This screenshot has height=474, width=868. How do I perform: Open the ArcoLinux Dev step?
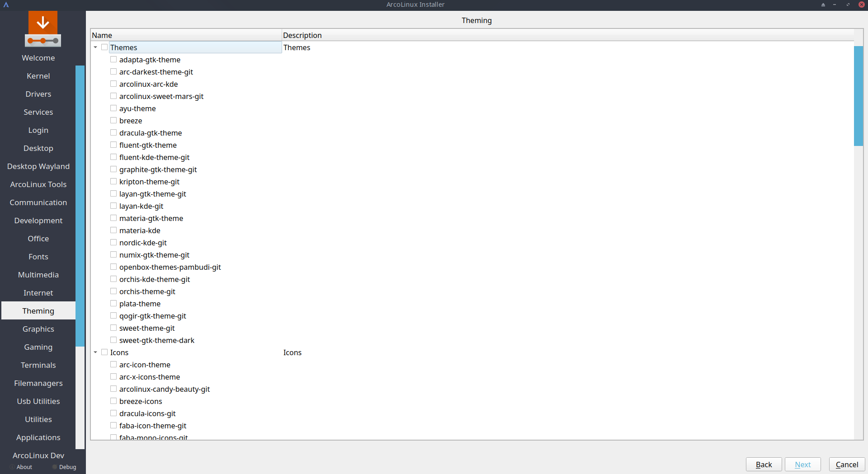point(38,455)
